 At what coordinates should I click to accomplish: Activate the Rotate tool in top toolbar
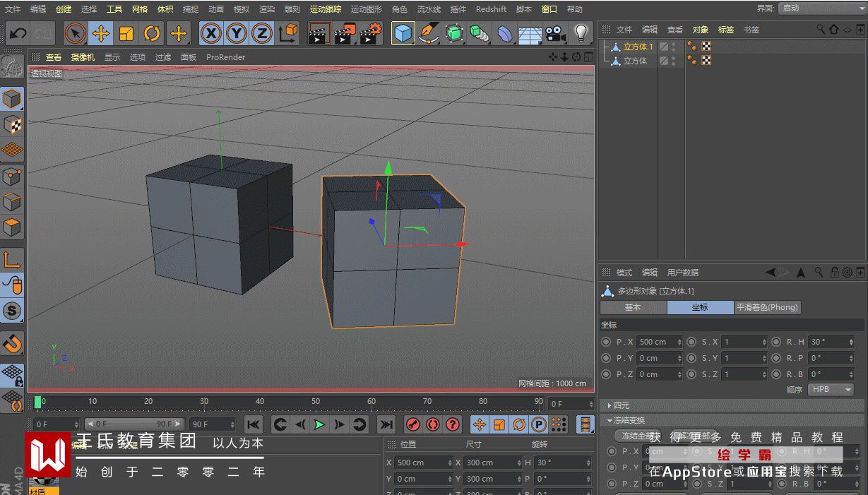pyautogui.click(x=152, y=33)
